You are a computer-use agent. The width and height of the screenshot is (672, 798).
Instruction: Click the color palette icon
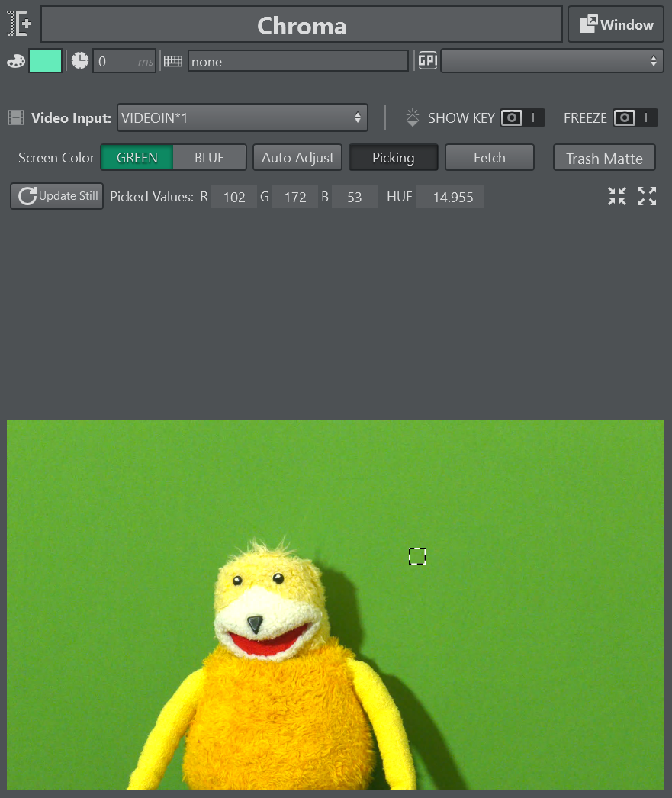point(16,61)
